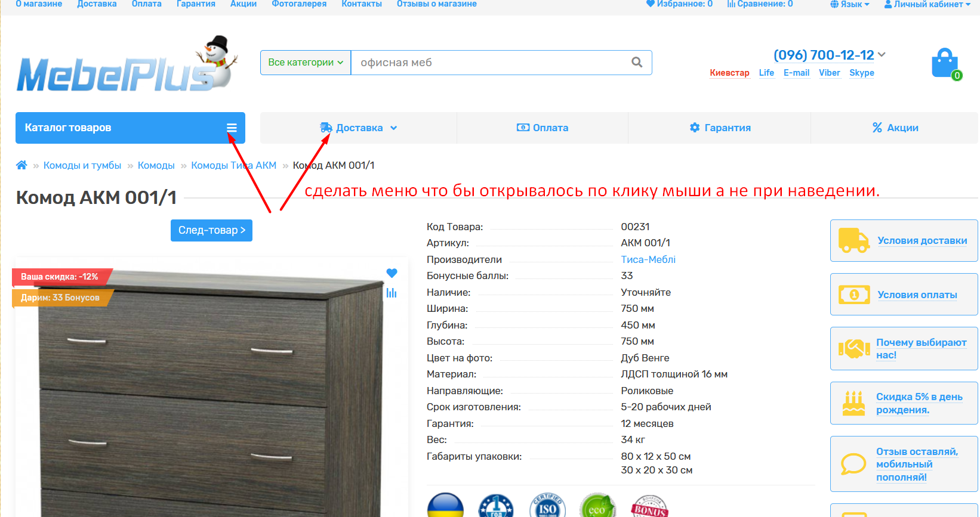Open Оплата tab in main nav
This screenshot has height=517, width=980.
pyautogui.click(x=543, y=128)
